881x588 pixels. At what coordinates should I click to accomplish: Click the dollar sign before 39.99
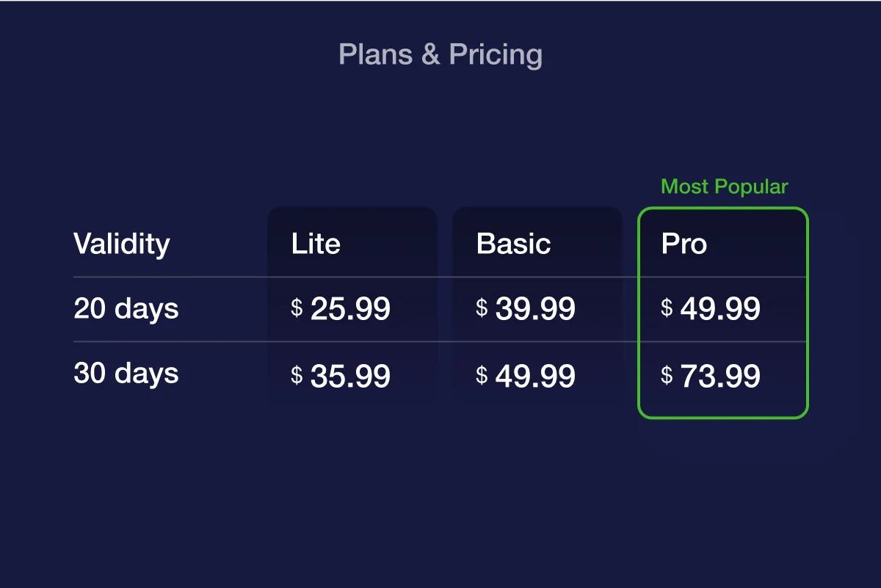tap(482, 308)
